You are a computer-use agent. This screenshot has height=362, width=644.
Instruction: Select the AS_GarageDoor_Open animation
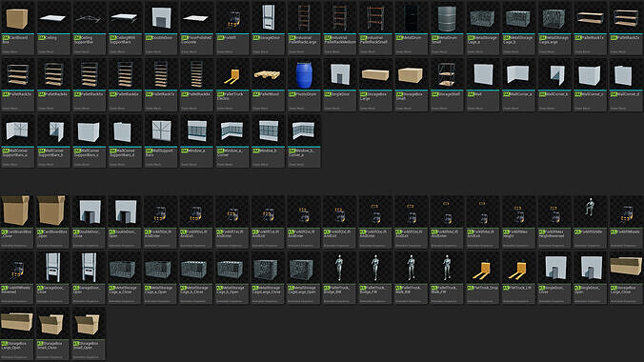click(x=89, y=278)
